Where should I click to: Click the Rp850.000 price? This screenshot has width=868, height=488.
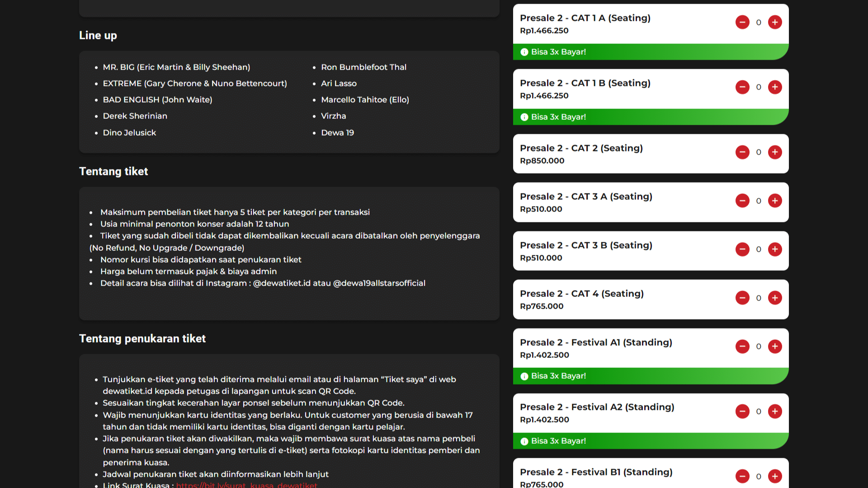tap(542, 161)
